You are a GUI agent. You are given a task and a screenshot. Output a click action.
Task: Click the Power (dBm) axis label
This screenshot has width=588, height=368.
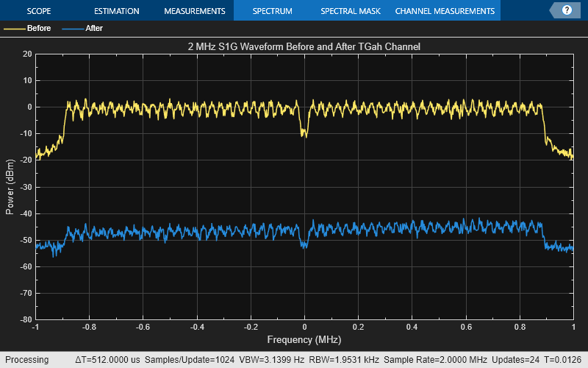point(10,187)
